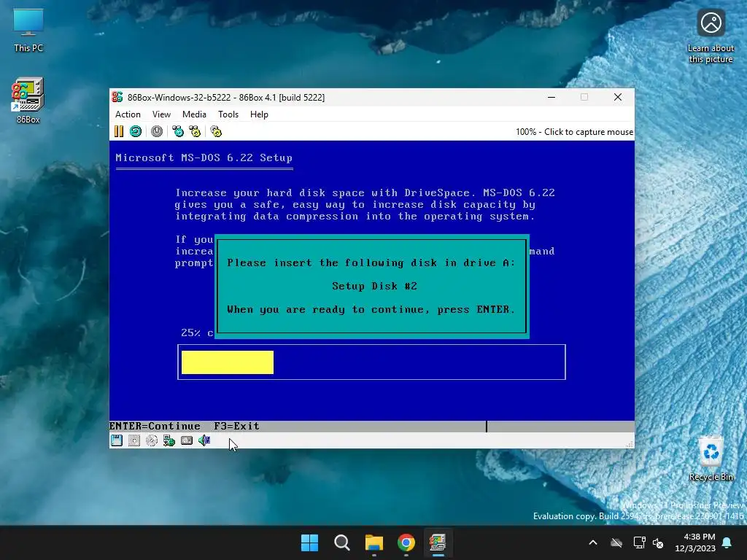This screenshot has height=560, width=747.
Task: Close the 86Box window
Action: (x=618, y=97)
